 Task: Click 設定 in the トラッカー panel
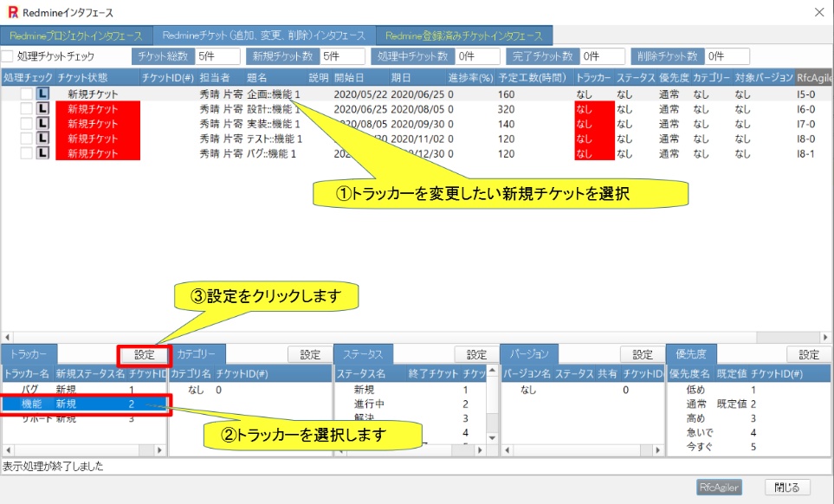(x=144, y=354)
